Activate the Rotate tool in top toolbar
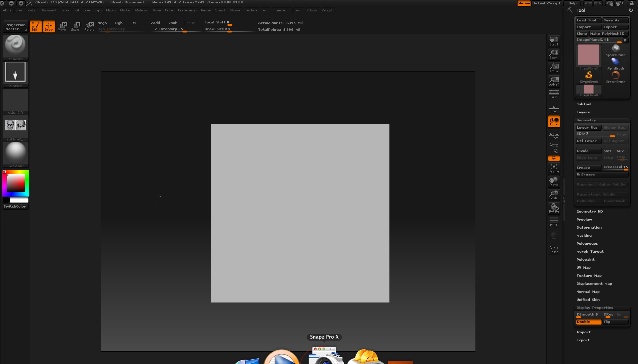This screenshot has height=364, width=638. point(89,26)
